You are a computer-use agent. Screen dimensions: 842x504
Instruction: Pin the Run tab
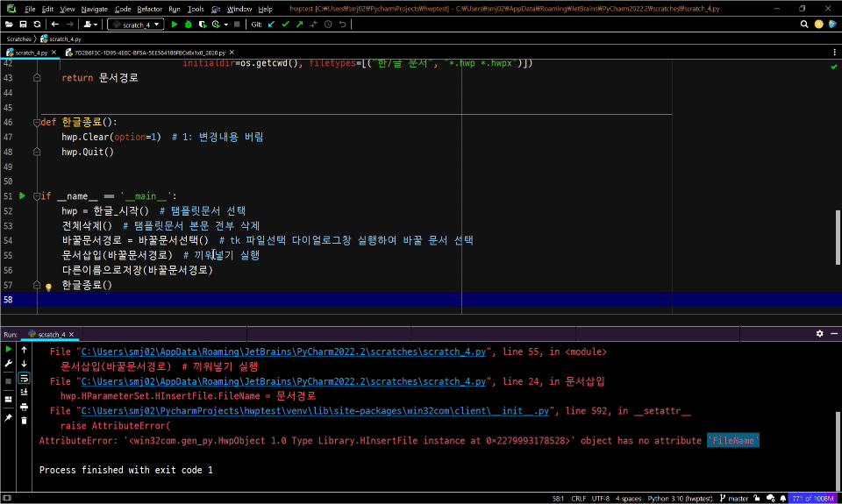click(x=8, y=417)
